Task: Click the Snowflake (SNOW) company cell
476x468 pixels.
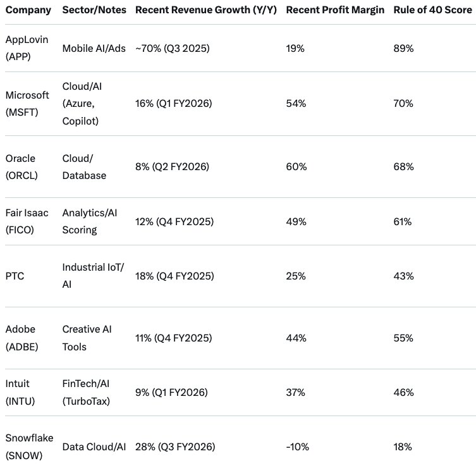Action: [x=29, y=446]
